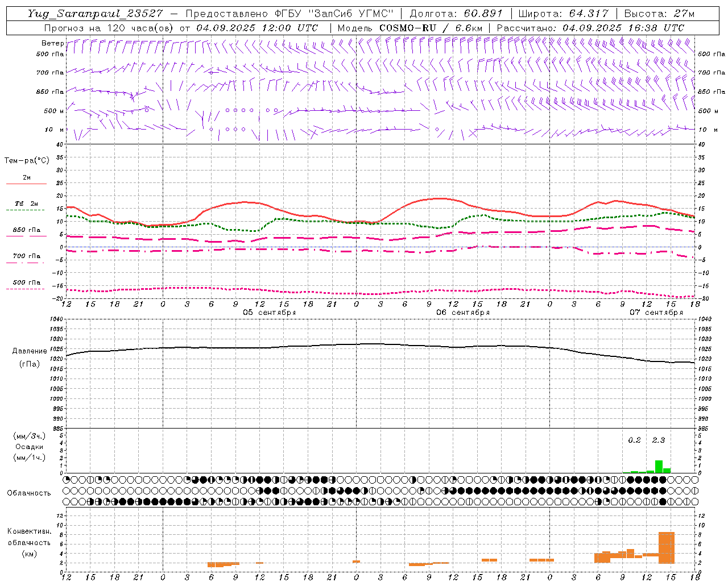Click the 500 м wind level label on left
The image size is (728, 582).
coord(53,111)
